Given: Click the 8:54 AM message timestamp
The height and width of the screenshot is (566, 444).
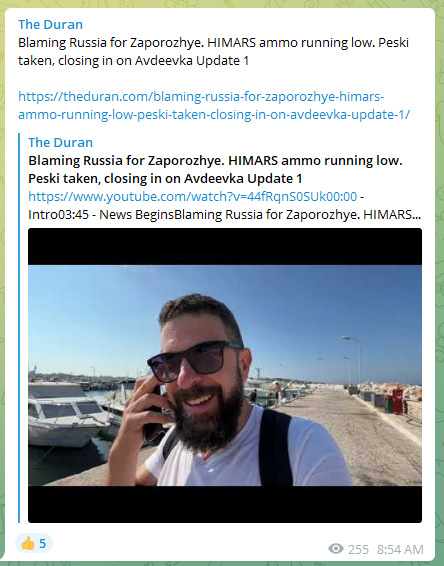Looking at the screenshot, I should click(400, 549).
